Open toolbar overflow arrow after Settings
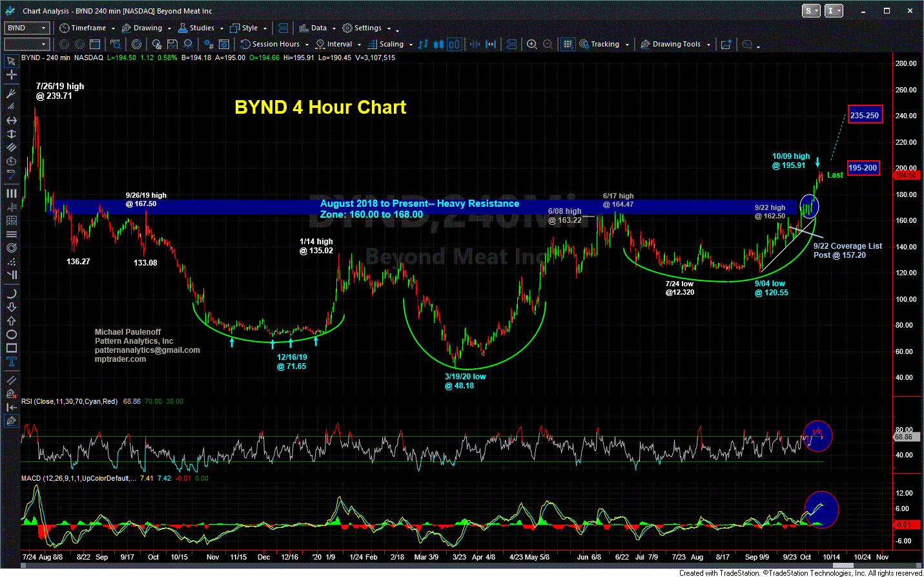Screen dimensions: 924x577 click(397, 30)
